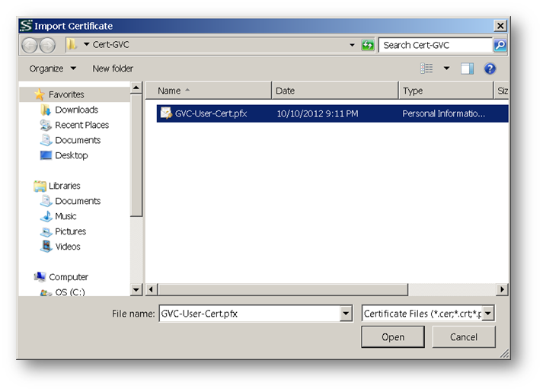Viewport: 543px width, 392px height.
Task: Click the Forward navigation arrow
Action: (47, 46)
